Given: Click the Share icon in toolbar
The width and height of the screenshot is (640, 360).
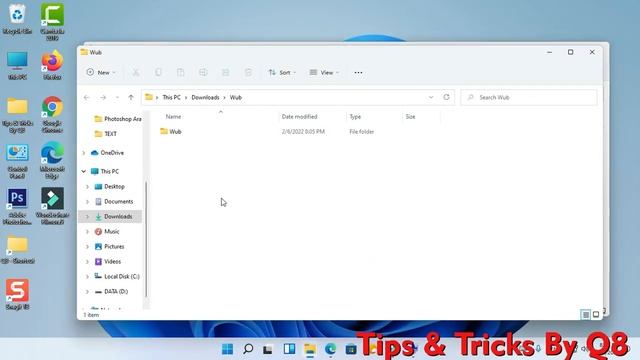Looking at the screenshot, I should pyautogui.click(x=225, y=73).
